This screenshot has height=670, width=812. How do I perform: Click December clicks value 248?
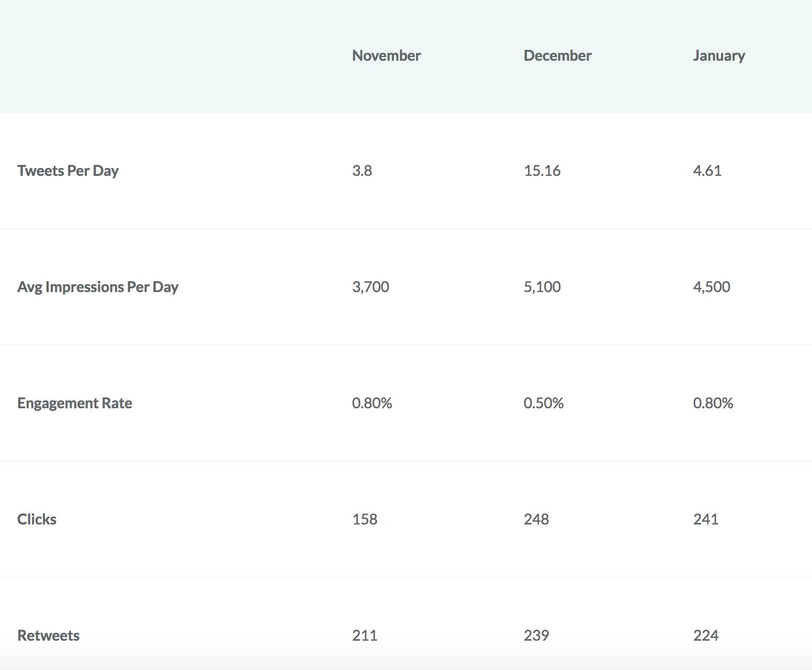tap(536, 519)
